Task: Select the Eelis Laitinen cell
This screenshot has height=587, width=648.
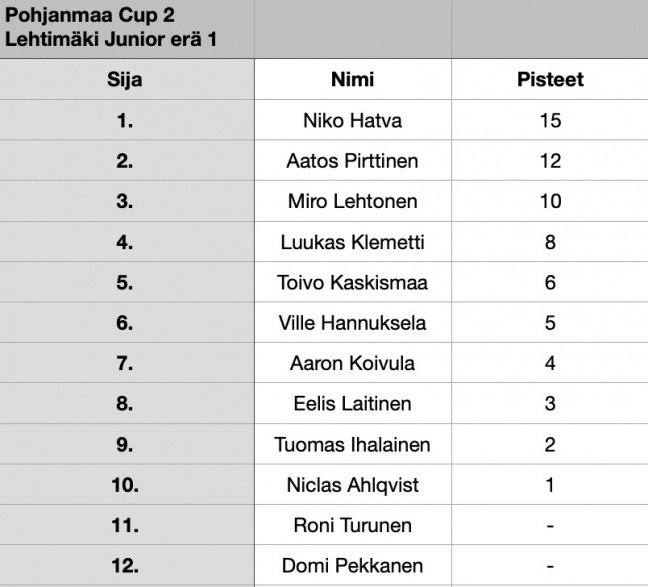Action: tap(353, 403)
